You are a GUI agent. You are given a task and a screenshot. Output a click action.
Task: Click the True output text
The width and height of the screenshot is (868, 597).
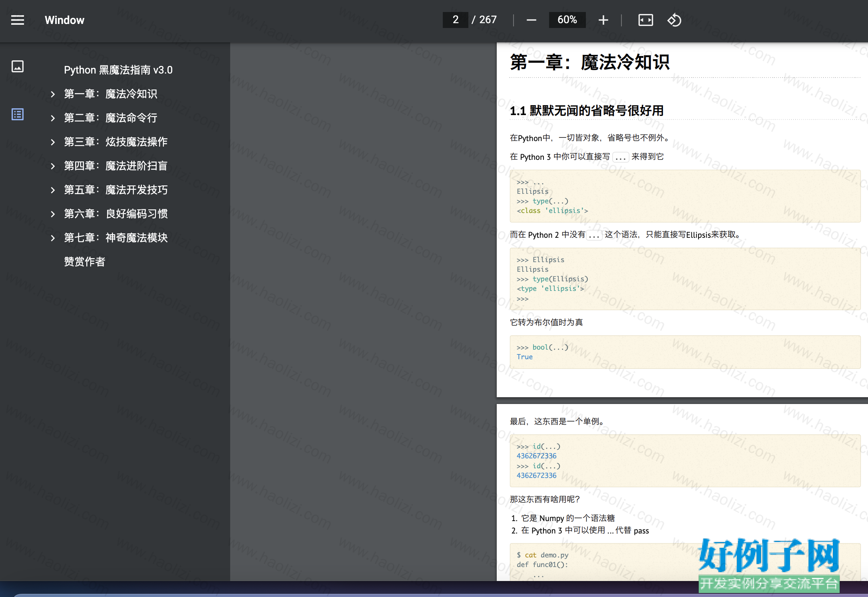[x=525, y=357]
